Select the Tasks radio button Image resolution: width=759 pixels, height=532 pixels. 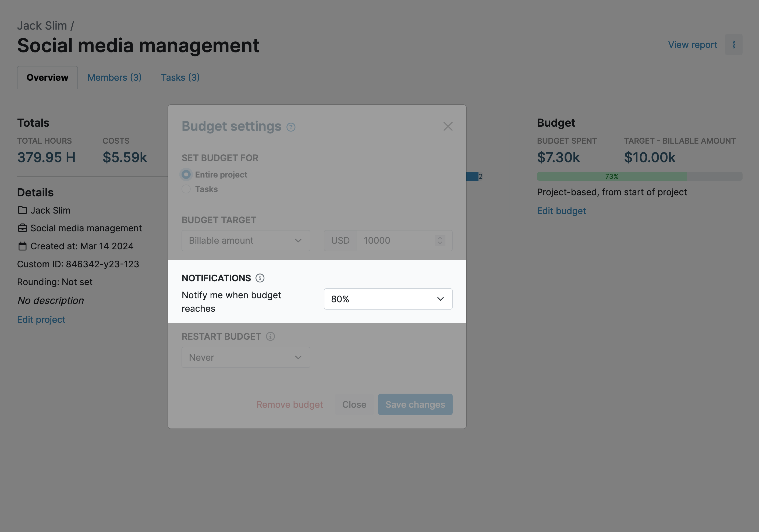(186, 189)
